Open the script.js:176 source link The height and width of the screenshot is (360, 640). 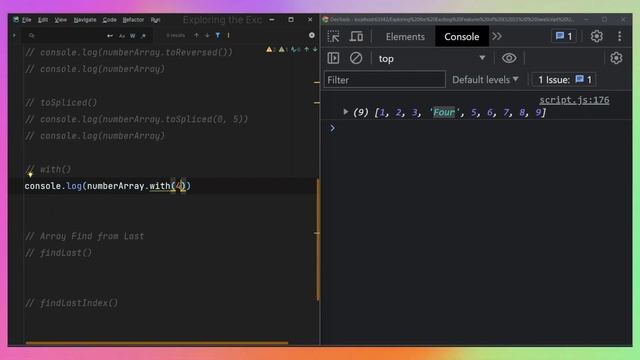click(x=574, y=100)
